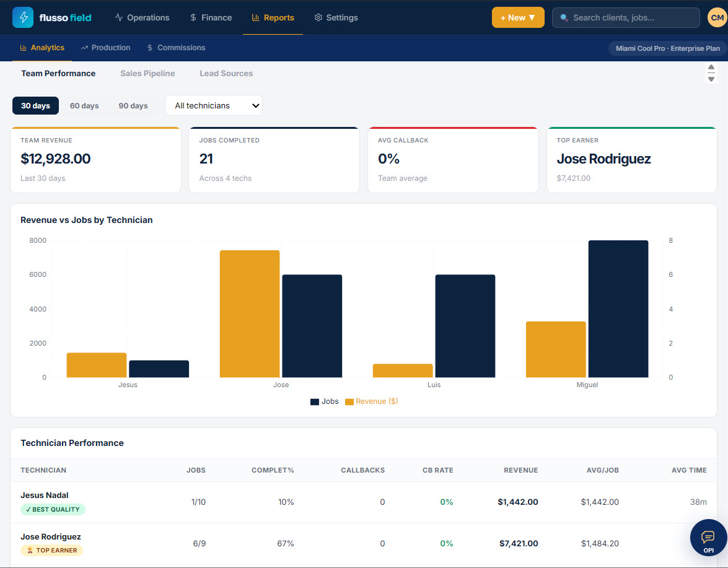728x568 pixels.
Task: Sort by the CALLBACKS column header
Action: (362, 470)
